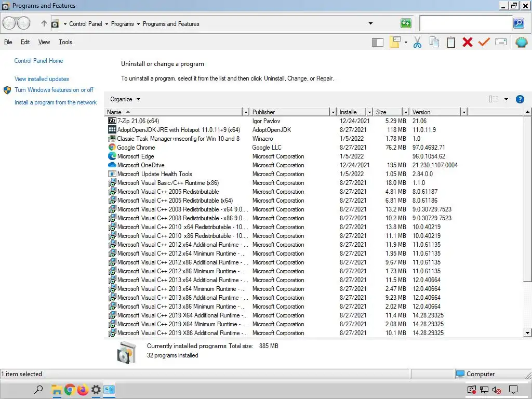Click Install a program from the network

click(x=56, y=102)
